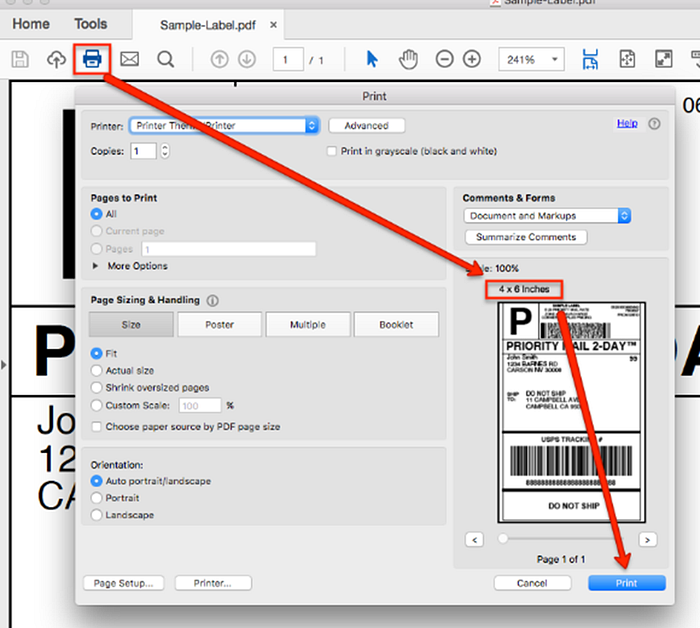Open the Find magnifier tool
700x628 pixels.
coord(166,59)
